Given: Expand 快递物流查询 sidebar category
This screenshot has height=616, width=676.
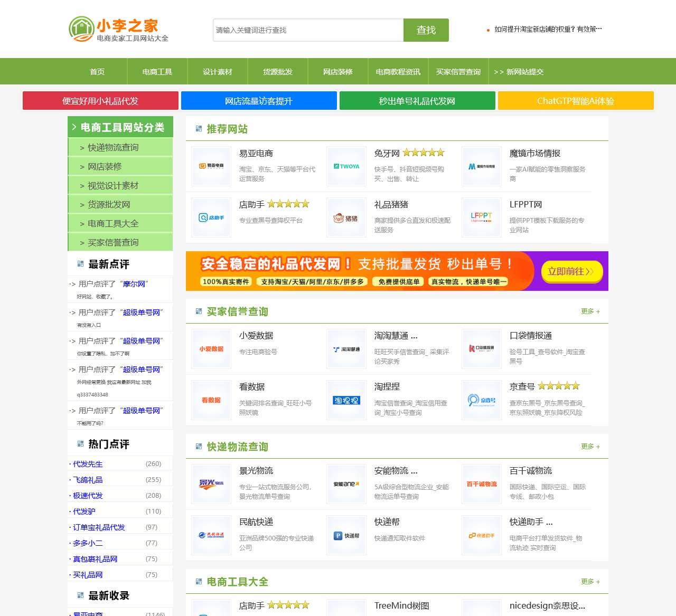Looking at the screenshot, I should (x=120, y=147).
